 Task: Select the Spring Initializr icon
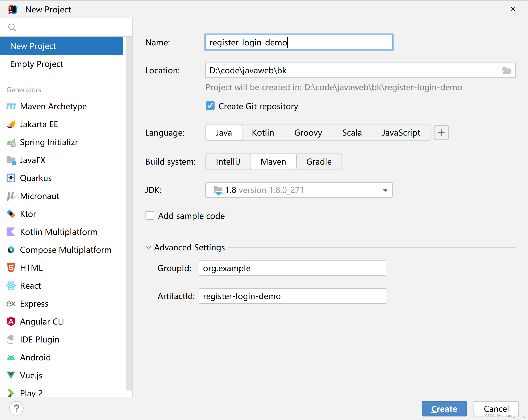point(11,142)
